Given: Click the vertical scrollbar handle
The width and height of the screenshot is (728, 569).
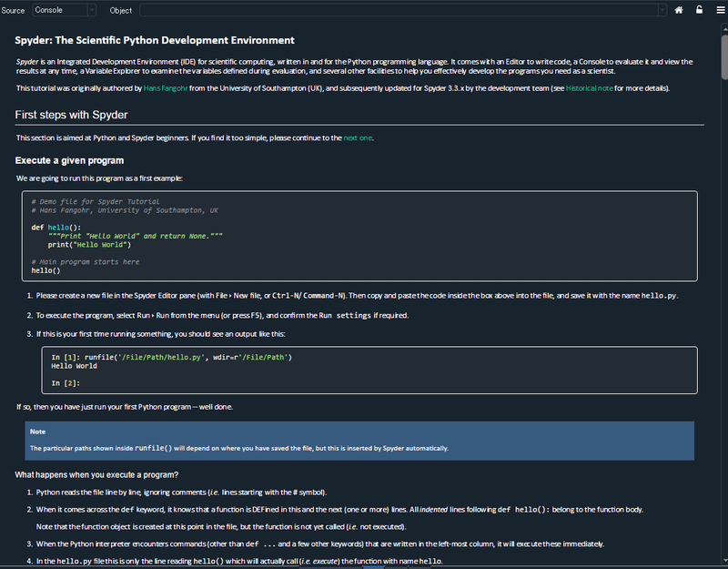Looking at the screenshot, I should point(724,56).
